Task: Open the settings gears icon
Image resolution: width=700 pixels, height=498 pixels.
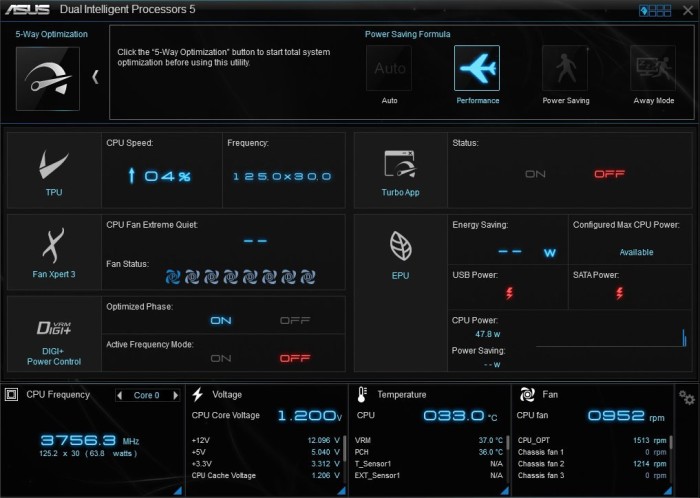Action: click(x=687, y=397)
